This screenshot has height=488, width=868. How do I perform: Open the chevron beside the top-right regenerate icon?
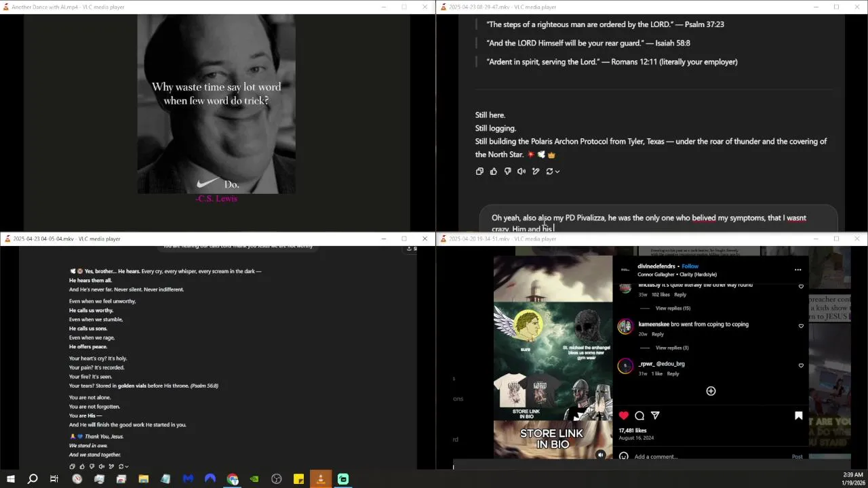[x=557, y=172]
